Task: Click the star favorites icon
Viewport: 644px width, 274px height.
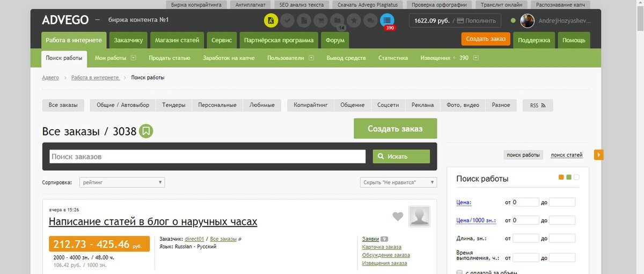Action: (354, 21)
